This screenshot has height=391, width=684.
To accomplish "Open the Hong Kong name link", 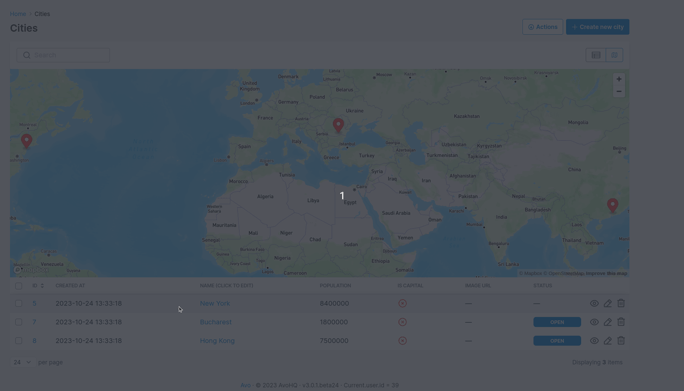I will click(x=217, y=341).
